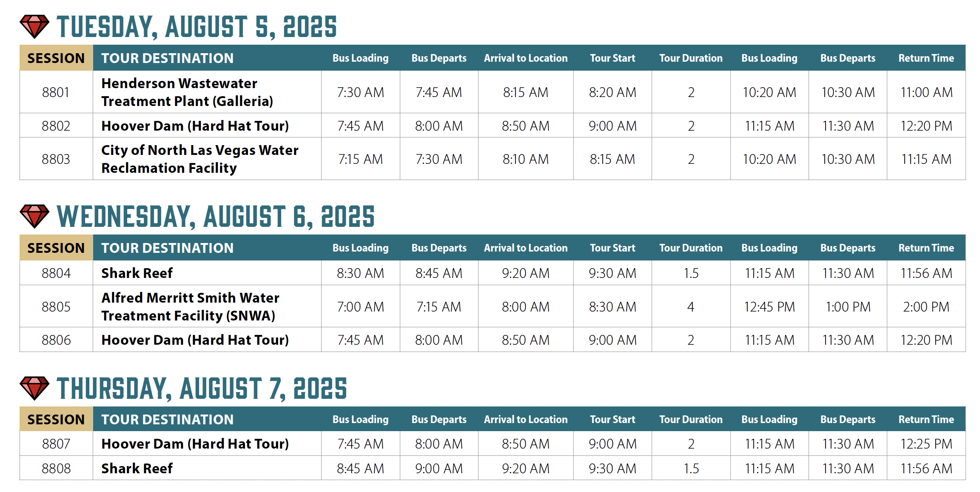Click the red gem icon beside Wednesday heading
Image resolution: width=980 pixels, height=492 pixels.
pyautogui.click(x=34, y=216)
